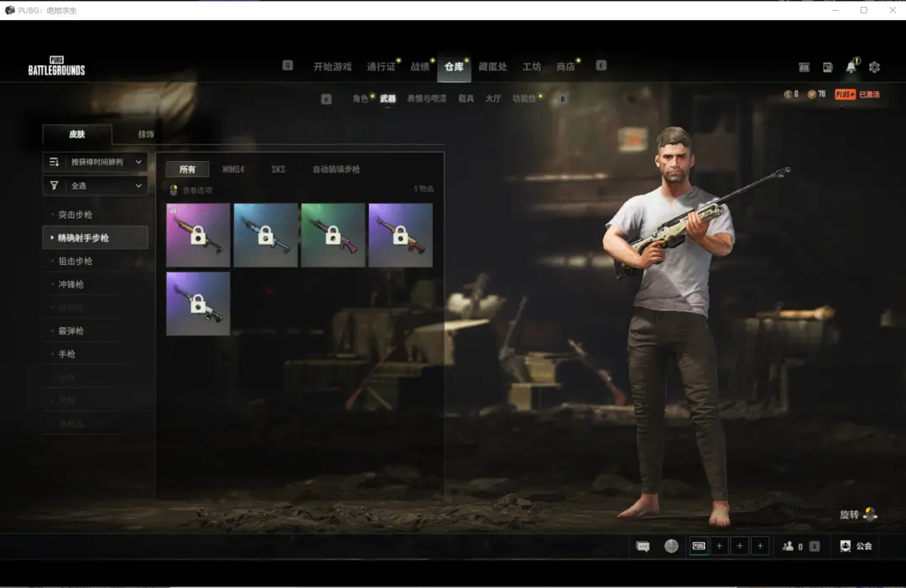
Task: Click the A key sub-navigation icon
Action: [x=325, y=99]
